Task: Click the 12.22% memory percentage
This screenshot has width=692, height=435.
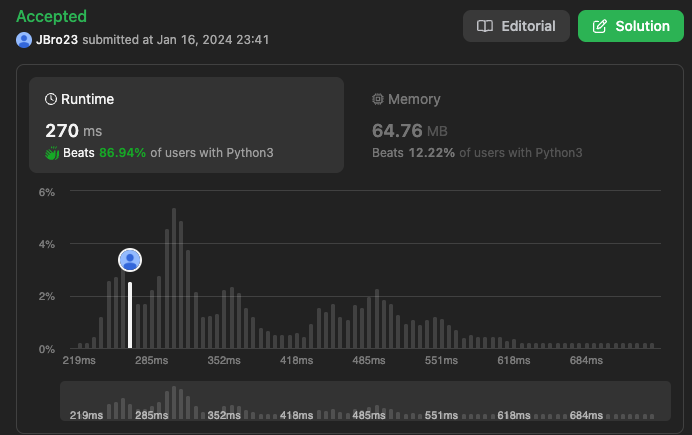Action: click(431, 153)
